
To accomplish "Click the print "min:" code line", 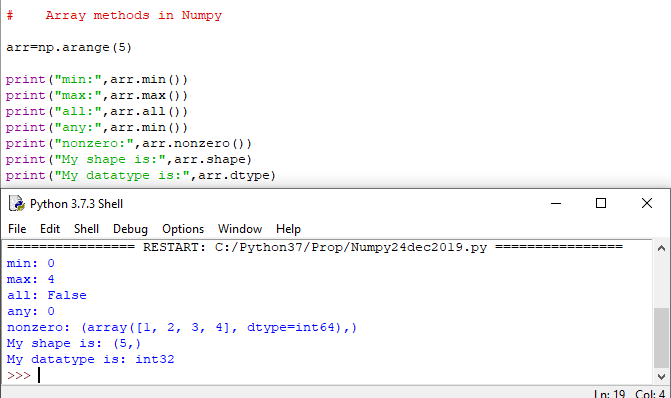I will (97, 80).
